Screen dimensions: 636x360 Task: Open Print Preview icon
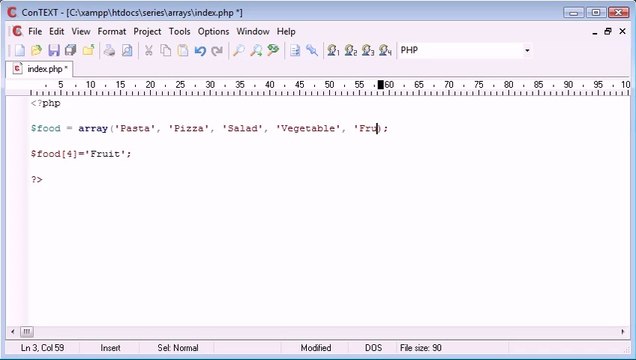coord(127,50)
